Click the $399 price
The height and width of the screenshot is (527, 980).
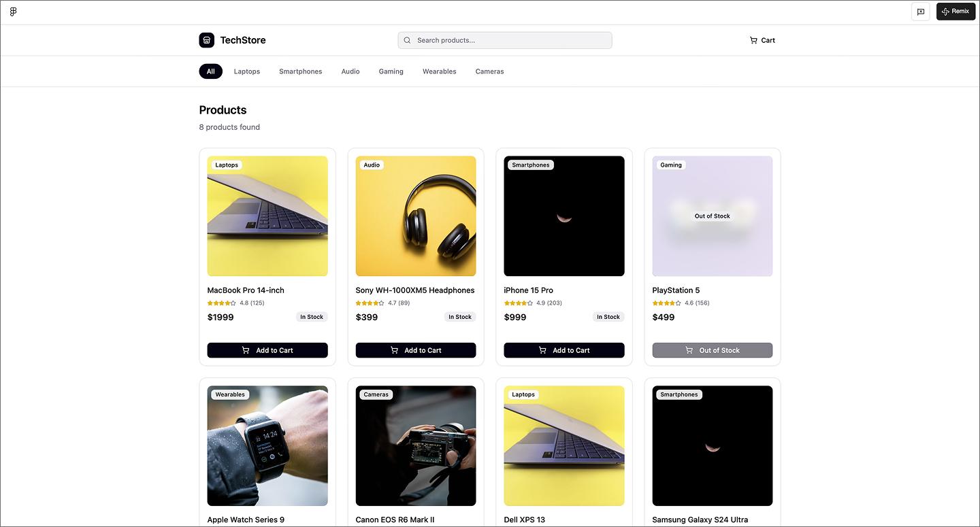pos(367,317)
